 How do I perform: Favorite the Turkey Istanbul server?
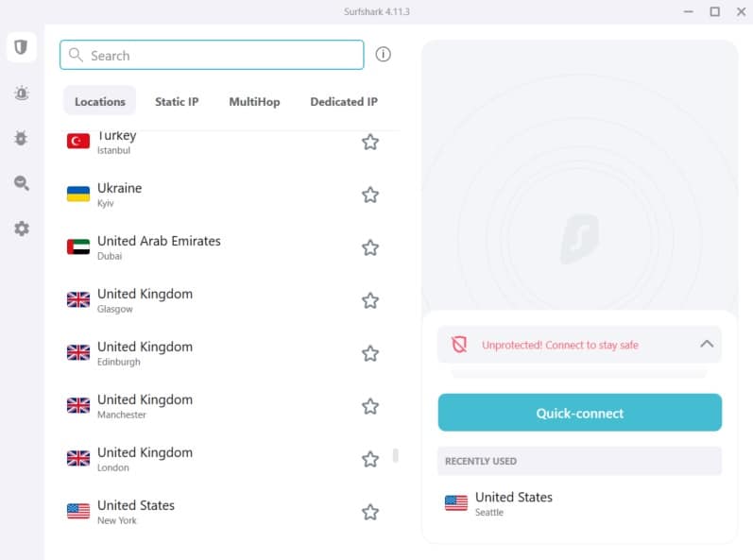click(x=370, y=142)
